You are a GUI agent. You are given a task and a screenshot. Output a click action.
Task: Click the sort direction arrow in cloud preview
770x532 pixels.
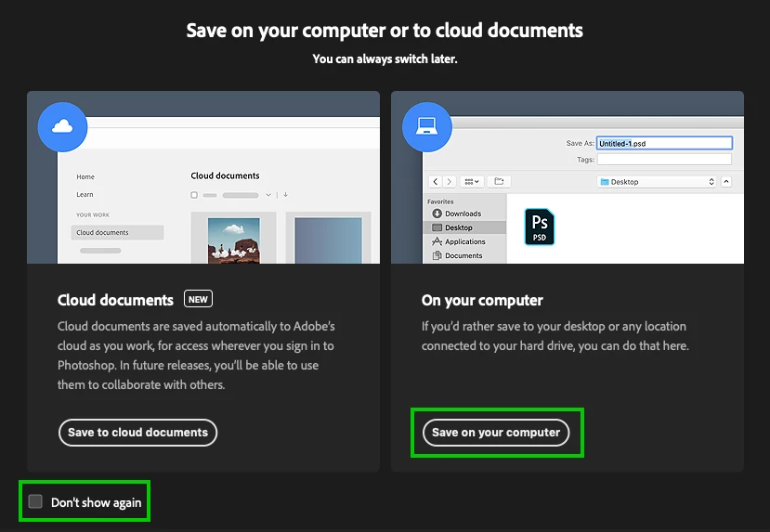[x=285, y=195]
